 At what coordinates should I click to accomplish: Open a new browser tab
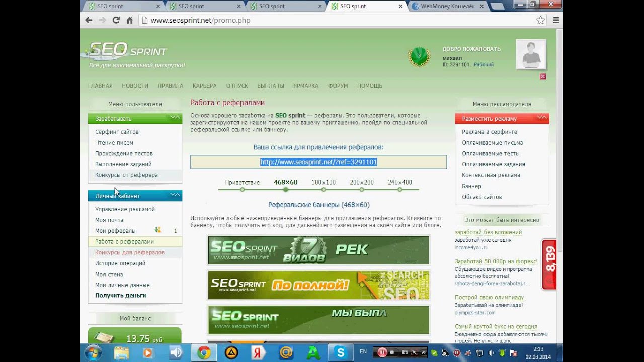click(x=497, y=6)
